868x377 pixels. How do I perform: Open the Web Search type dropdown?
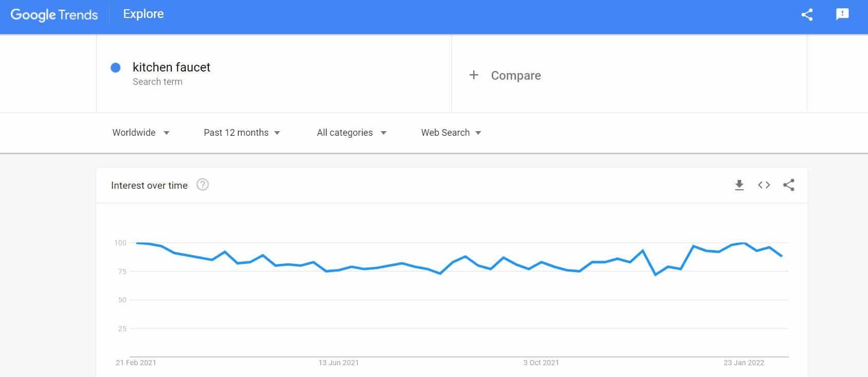[451, 133]
